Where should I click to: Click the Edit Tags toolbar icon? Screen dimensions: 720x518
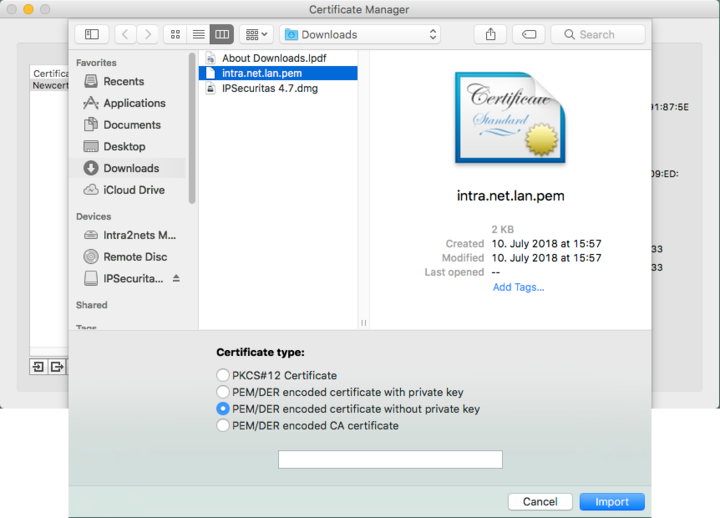tap(529, 34)
